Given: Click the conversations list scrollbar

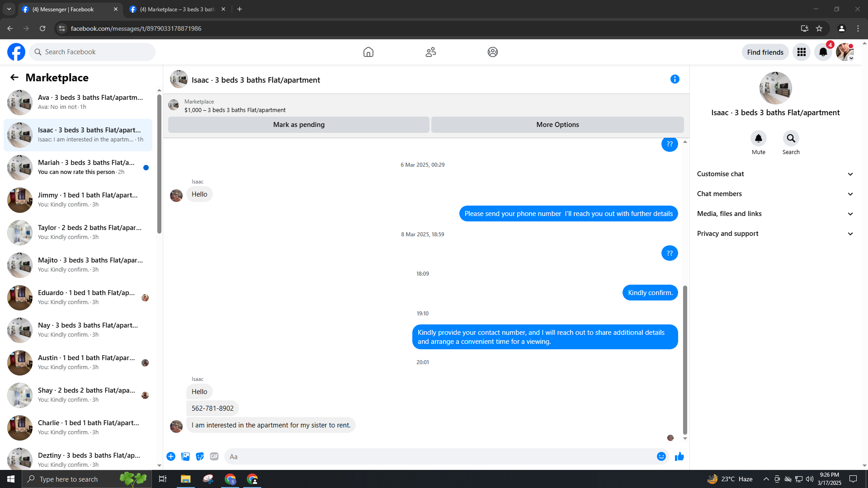Looking at the screenshot, I should (x=159, y=164).
